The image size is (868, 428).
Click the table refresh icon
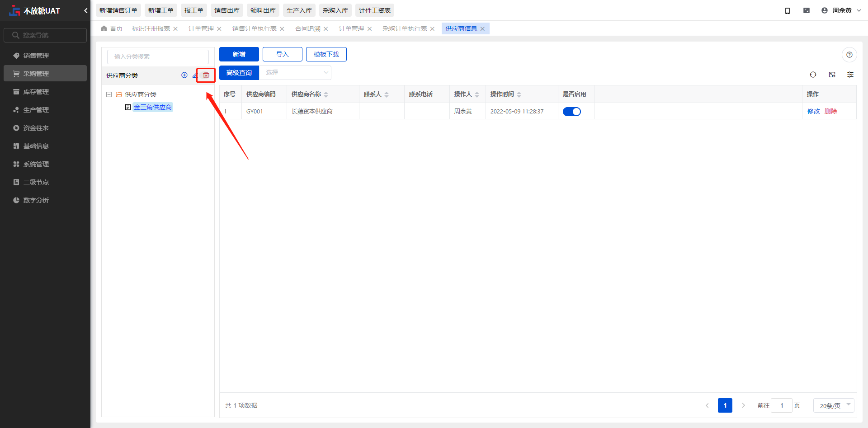[813, 75]
